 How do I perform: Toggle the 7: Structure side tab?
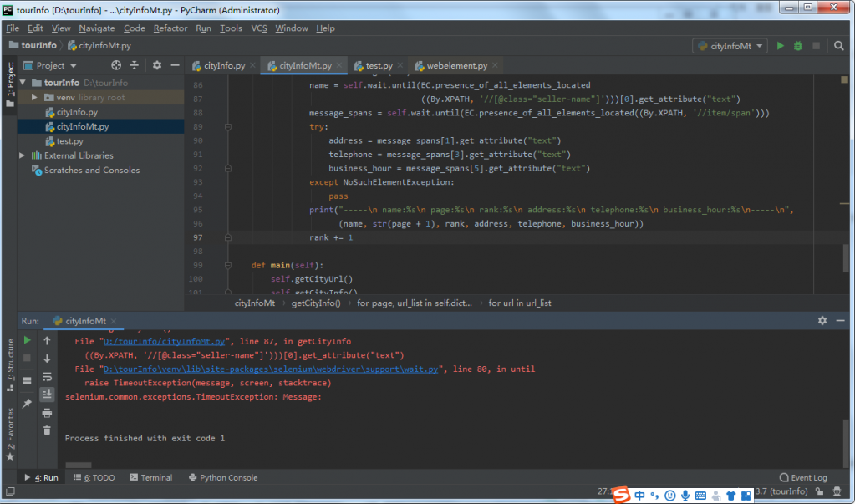pos(10,365)
